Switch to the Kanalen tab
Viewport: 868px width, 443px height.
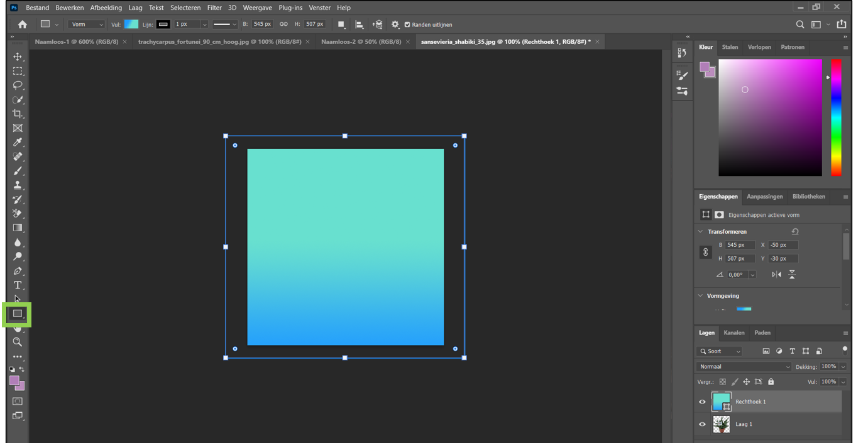coord(733,332)
